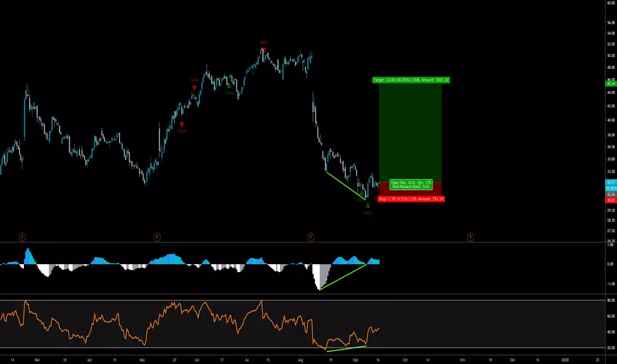Select the green trendline on the RSI pane
Image resolution: width=617 pixels, height=364 pixels.
[x=346, y=348]
